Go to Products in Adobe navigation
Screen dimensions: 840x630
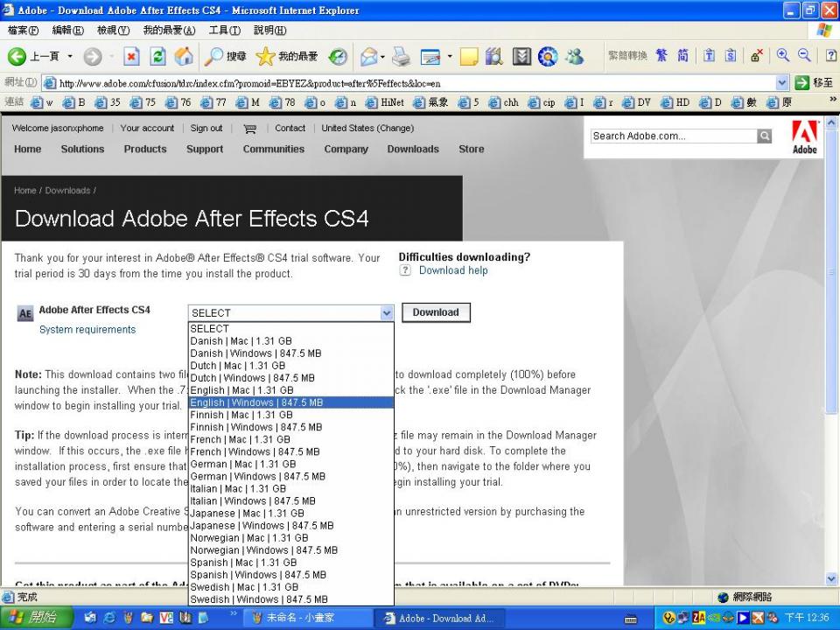[x=145, y=149]
